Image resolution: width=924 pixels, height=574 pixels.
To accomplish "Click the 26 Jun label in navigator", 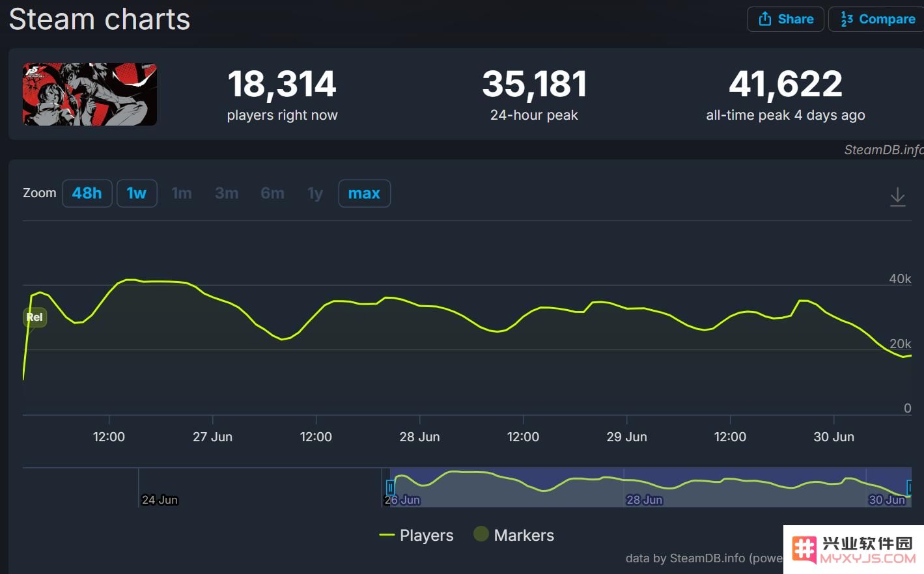I will [402, 500].
